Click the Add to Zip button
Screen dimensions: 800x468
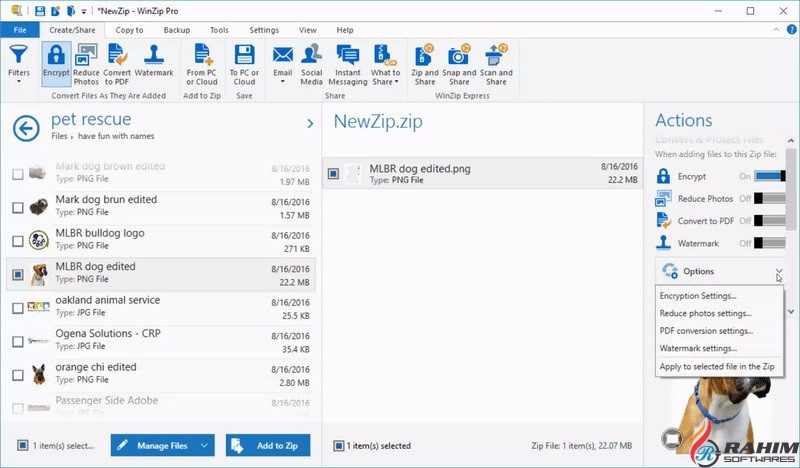pos(268,445)
